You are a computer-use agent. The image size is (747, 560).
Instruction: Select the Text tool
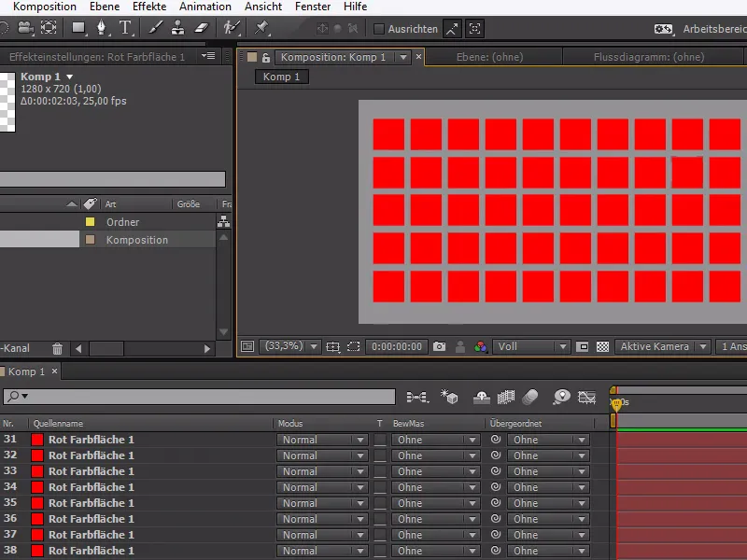pos(125,28)
